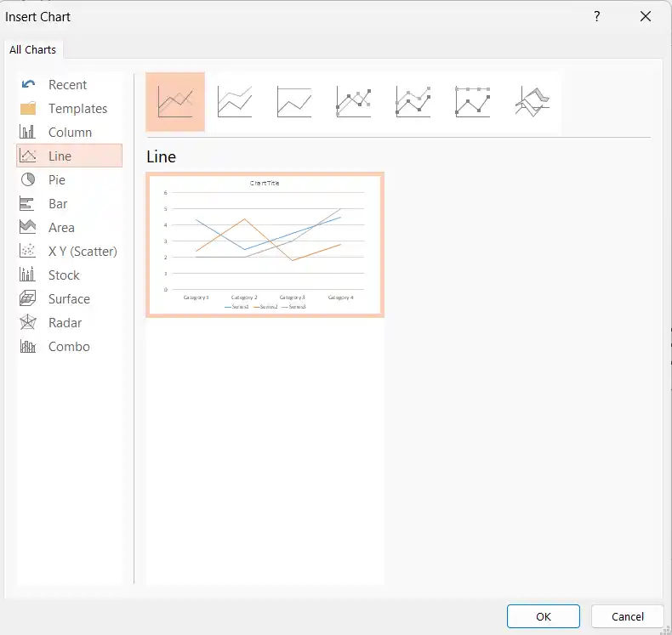Viewport: 672px width, 635px height.
Task: Click the Combo chart icon in sidebar
Action: tap(28, 346)
